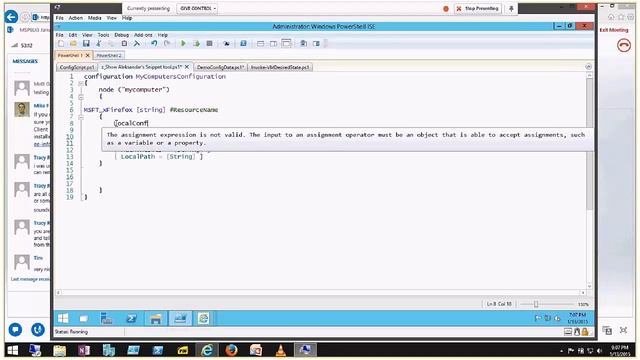Click the Show Command Add-on icon
Image resolution: width=640 pixels, height=360 pixels.
point(316,44)
